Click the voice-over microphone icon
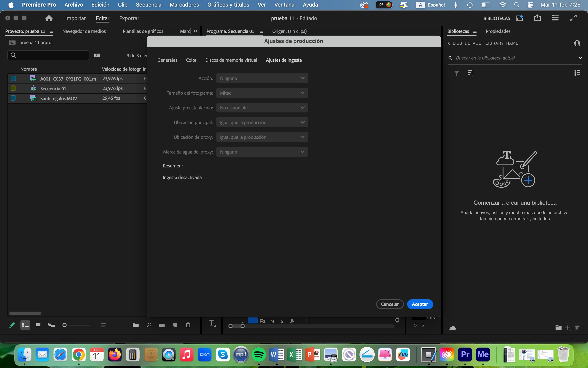Viewport: 588px width, 368px height. [292, 321]
